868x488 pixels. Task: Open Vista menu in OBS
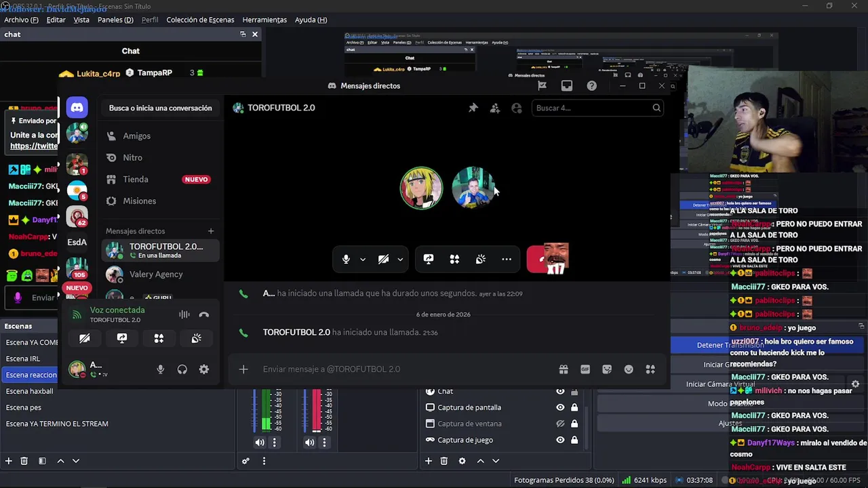(x=81, y=20)
